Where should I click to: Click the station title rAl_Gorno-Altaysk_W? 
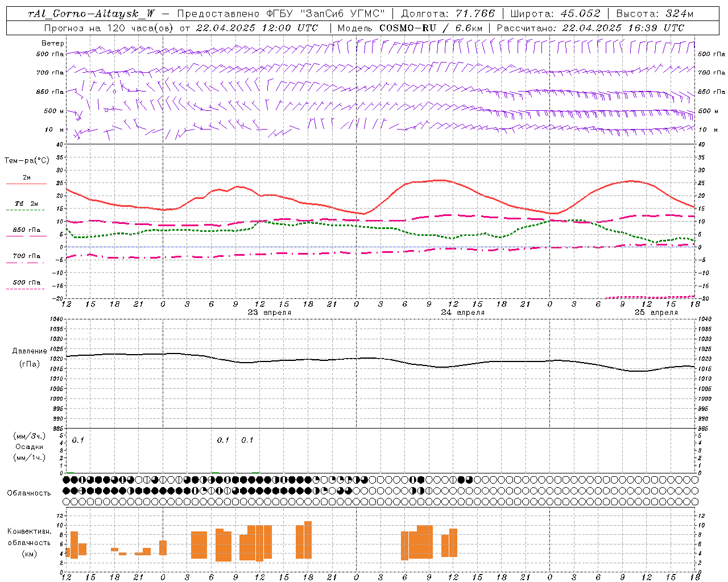pyautogui.click(x=92, y=14)
